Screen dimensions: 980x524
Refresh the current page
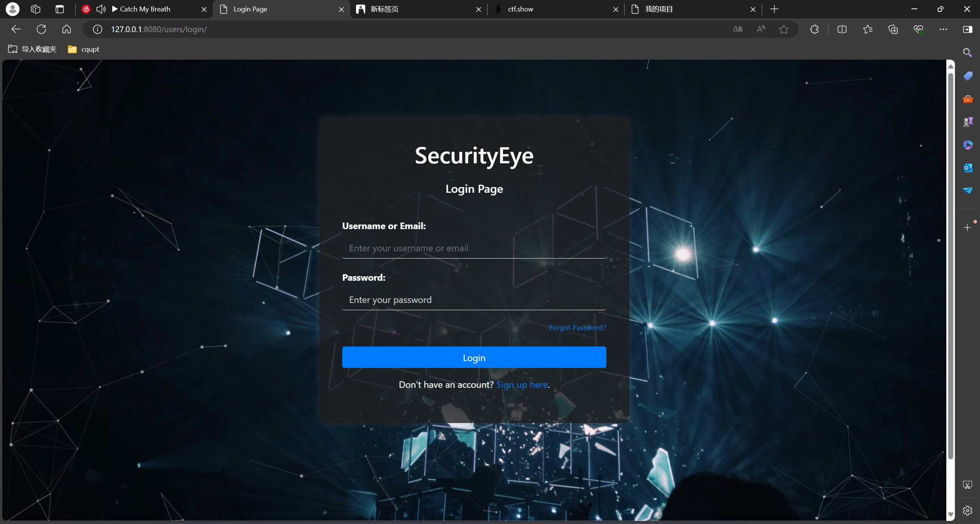41,29
